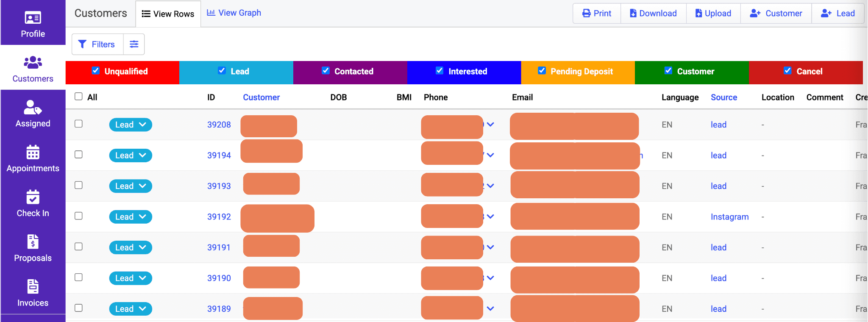Switch to the View Graph tab
This screenshot has width=868, height=322.
(x=234, y=13)
